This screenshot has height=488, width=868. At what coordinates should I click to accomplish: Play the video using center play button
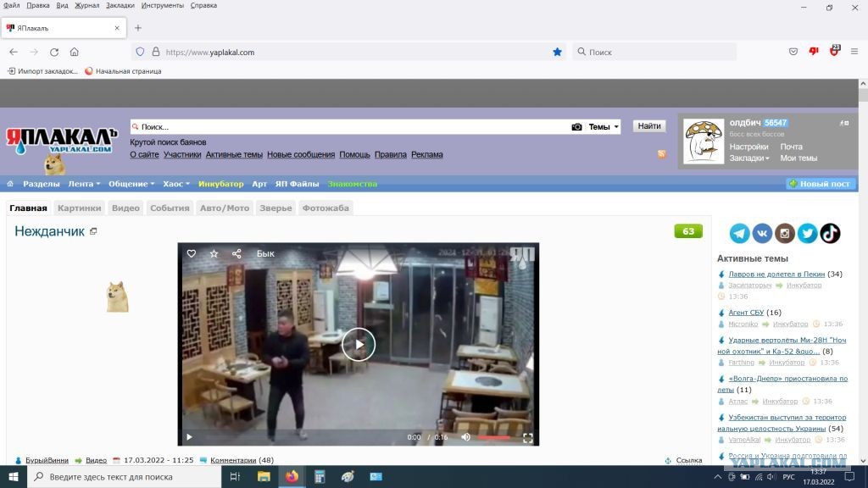click(359, 344)
